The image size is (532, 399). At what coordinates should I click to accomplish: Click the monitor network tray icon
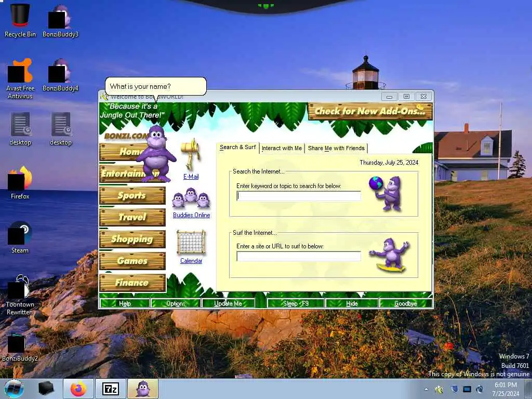pos(467,389)
